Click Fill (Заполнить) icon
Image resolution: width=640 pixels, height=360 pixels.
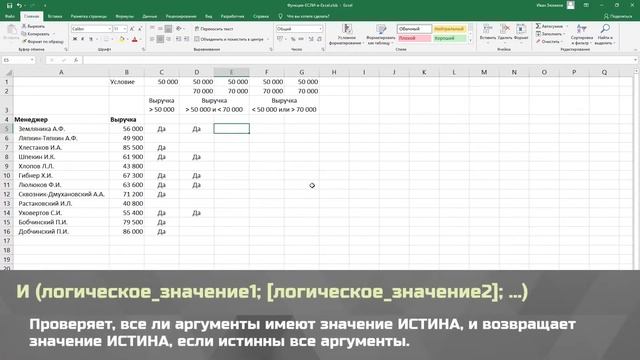538,34
